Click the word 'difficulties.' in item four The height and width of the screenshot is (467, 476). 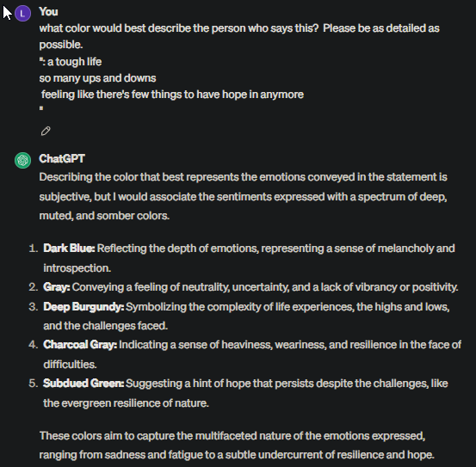[x=70, y=364]
